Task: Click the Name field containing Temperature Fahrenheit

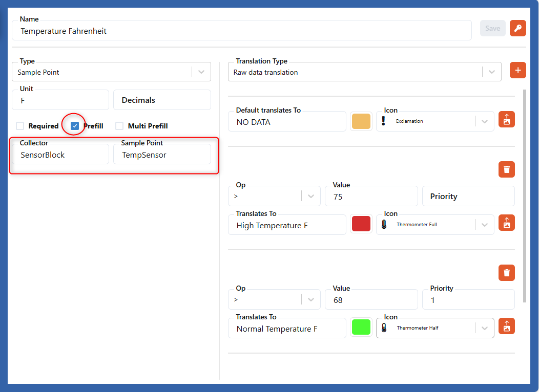Action: point(241,31)
